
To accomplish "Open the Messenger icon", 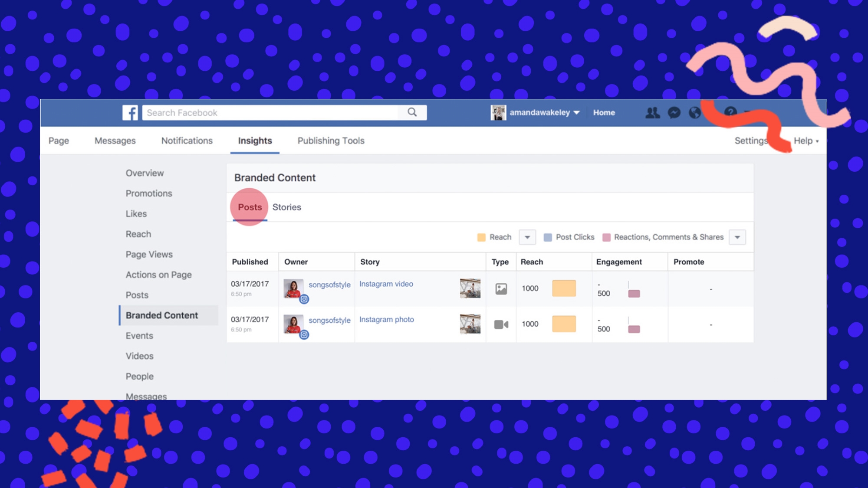I will [x=674, y=113].
